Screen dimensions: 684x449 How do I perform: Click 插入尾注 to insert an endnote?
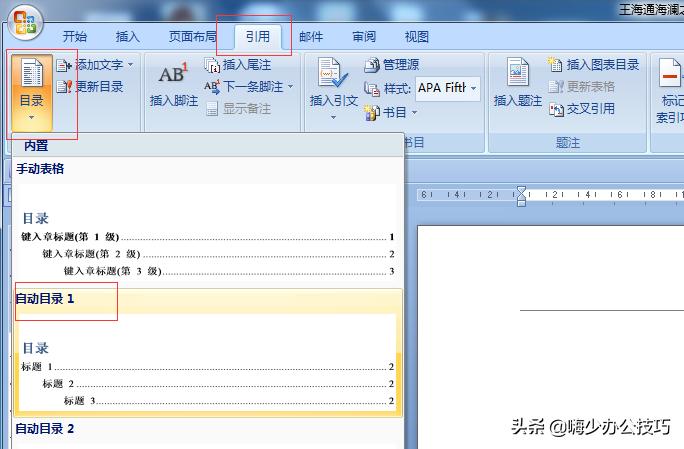click(x=238, y=65)
